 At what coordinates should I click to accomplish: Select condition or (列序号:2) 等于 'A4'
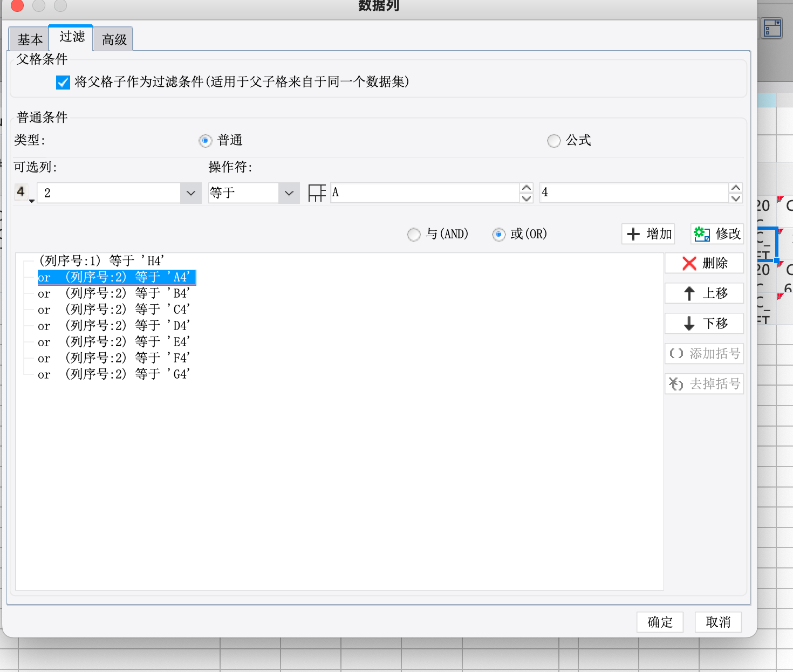click(x=117, y=277)
